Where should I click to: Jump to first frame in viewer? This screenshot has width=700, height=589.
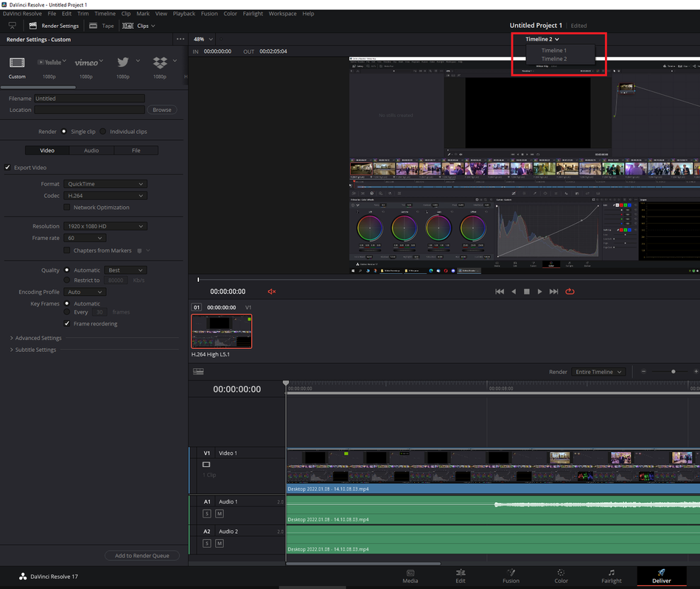click(x=500, y=292)
